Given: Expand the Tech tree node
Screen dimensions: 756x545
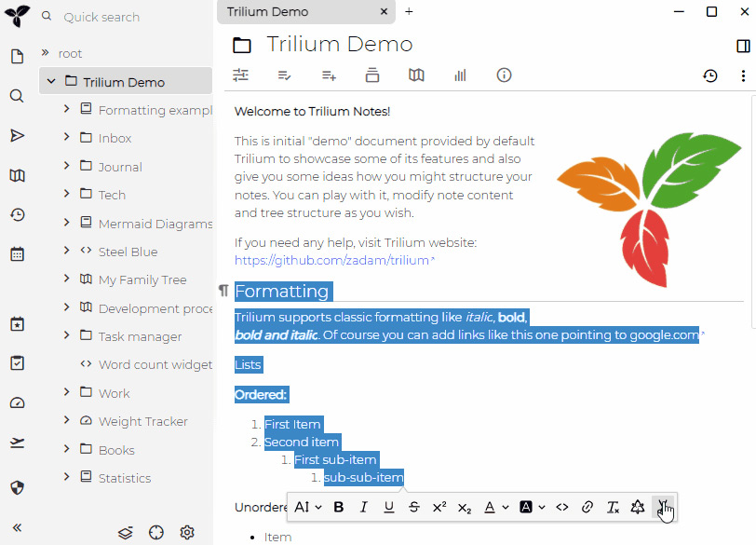Looking at the screenshot, I should coord(66,194).
